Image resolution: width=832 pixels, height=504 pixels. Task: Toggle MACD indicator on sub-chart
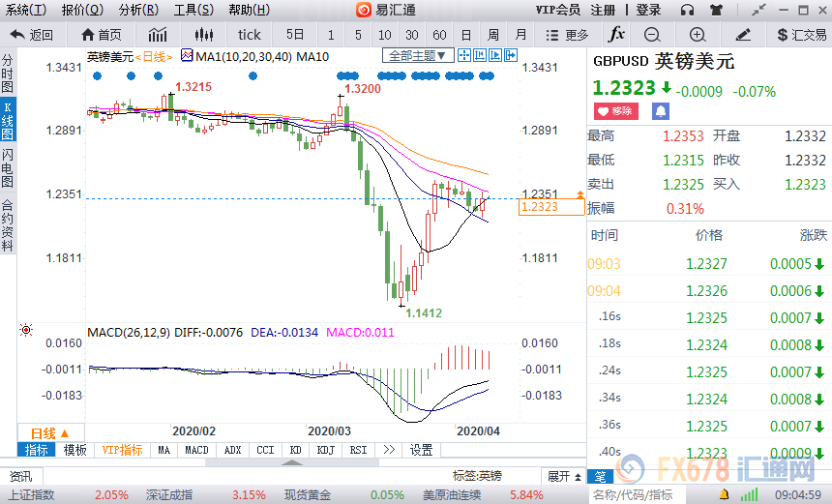(x=196, y=450)
